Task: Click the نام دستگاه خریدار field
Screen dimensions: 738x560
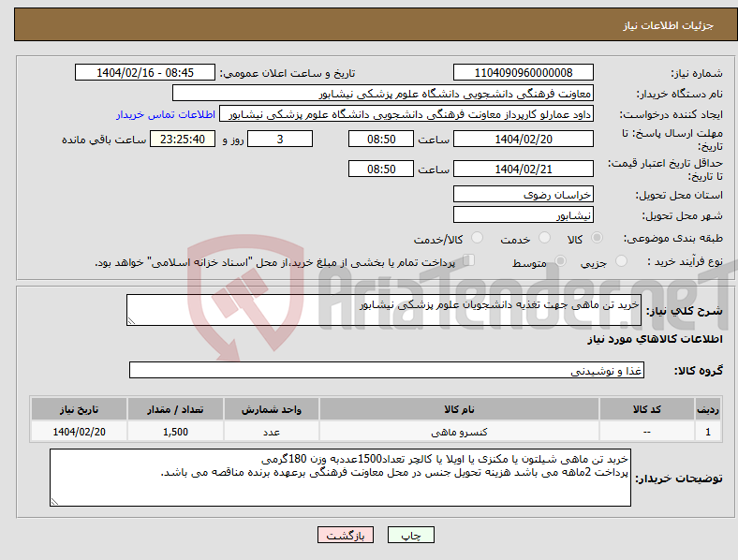Action: (x=383, y=93)
